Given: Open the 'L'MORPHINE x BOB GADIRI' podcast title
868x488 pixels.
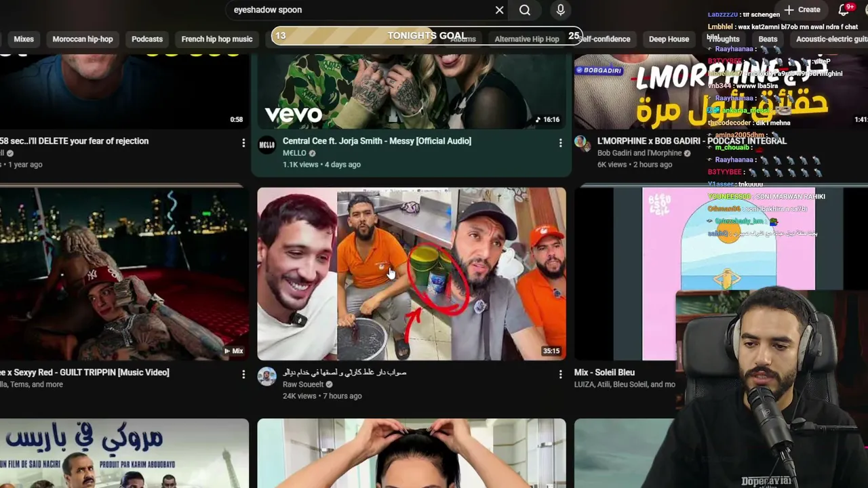Looking at the screenshot, I should (692, 141).
